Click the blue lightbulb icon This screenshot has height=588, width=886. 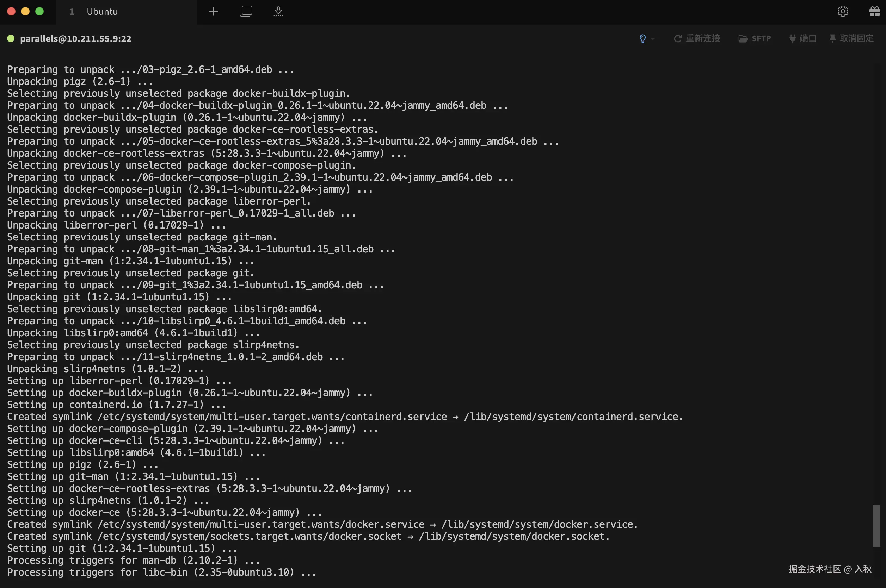point(642,39)
